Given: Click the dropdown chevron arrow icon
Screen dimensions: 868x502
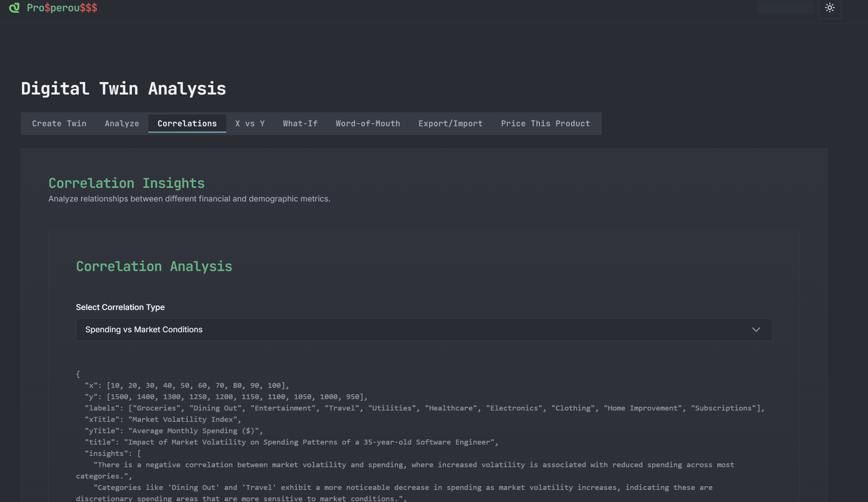Looking at the screenshot, I should pyautogui.click(x=756, y=330).
